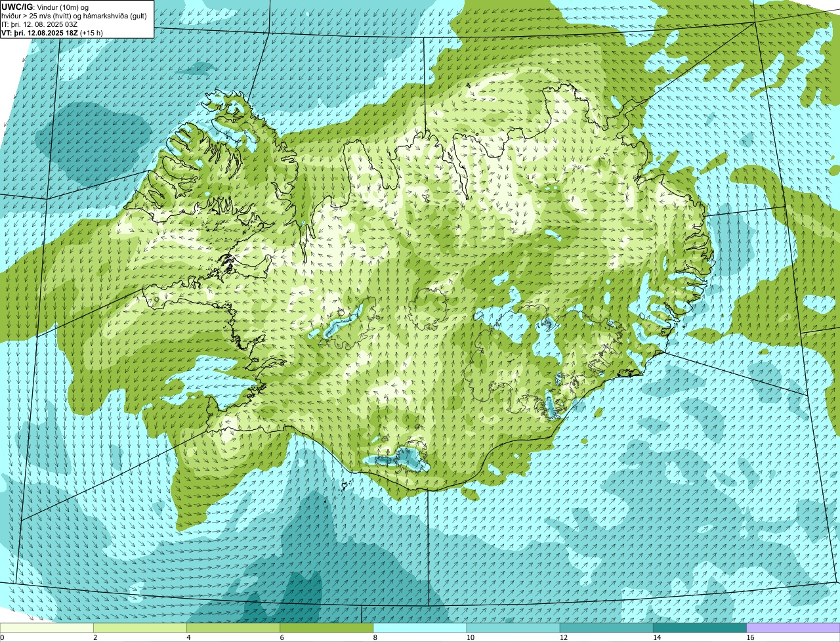
Task: Click the legend scale label '8'
Action: coord(375,637)
